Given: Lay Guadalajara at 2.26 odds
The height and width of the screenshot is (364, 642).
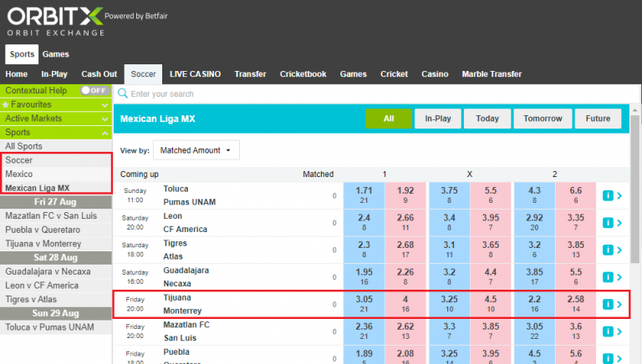Looking at the screenshot, I should (405, 277).
